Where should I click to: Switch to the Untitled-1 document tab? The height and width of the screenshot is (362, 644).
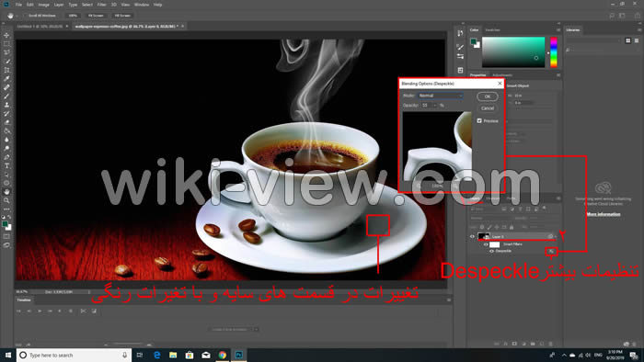pos(40,27)
